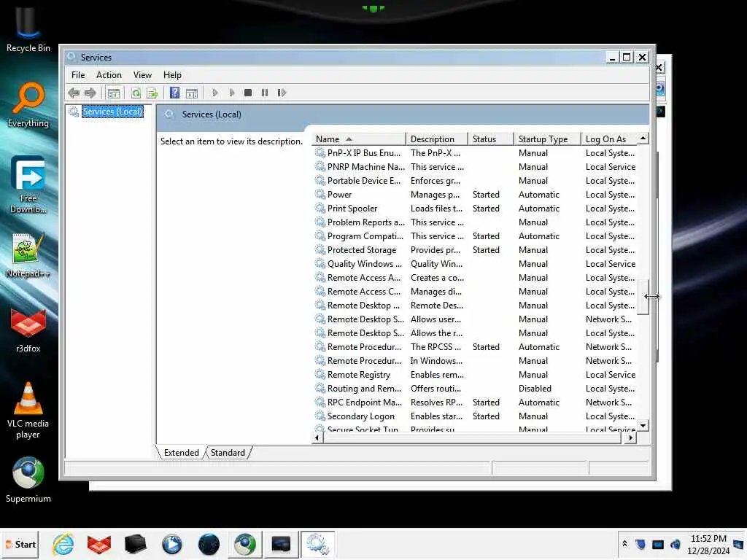Open the File menu
Viewport: 747px width, 560px height.
coord(78,75)
